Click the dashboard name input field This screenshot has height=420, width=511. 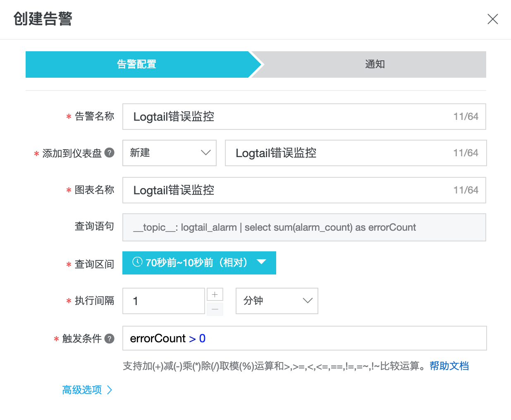click(356, 153)
